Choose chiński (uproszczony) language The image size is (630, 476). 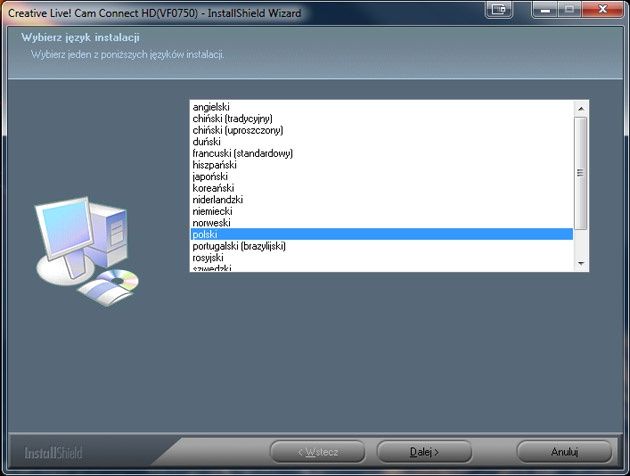(x=382, y=130)
